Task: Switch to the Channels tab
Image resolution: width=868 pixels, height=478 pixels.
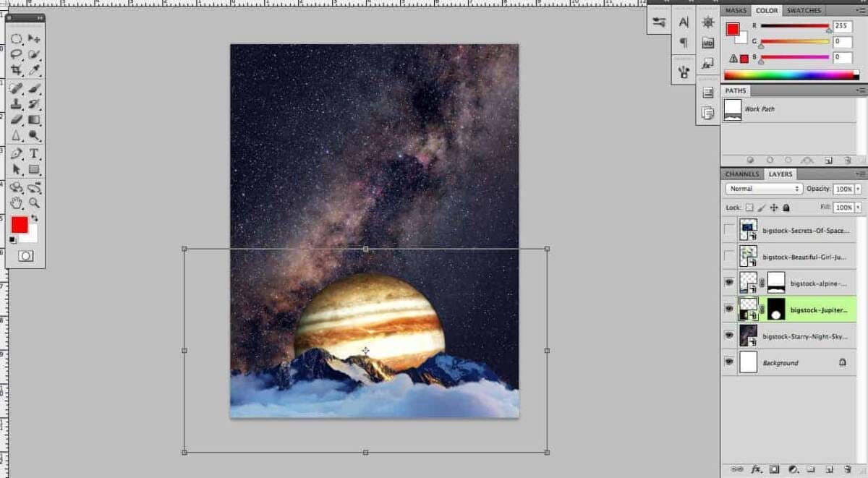Action: click(x=741, y=174)
